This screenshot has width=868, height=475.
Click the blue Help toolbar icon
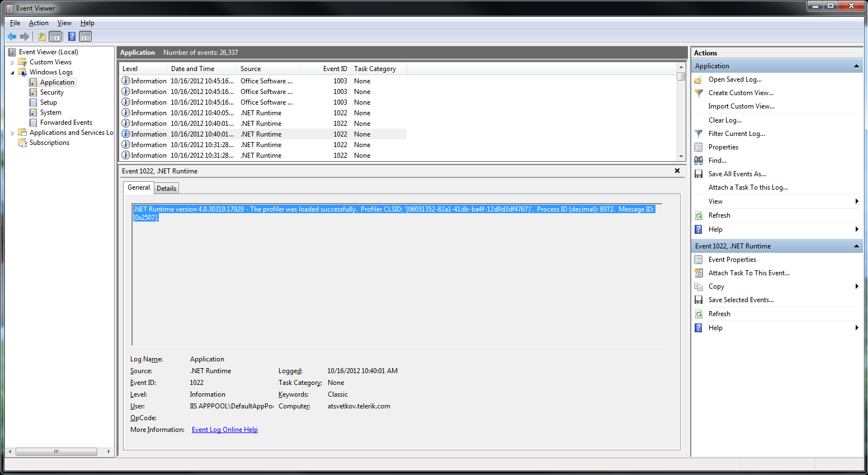pos(72,36)
